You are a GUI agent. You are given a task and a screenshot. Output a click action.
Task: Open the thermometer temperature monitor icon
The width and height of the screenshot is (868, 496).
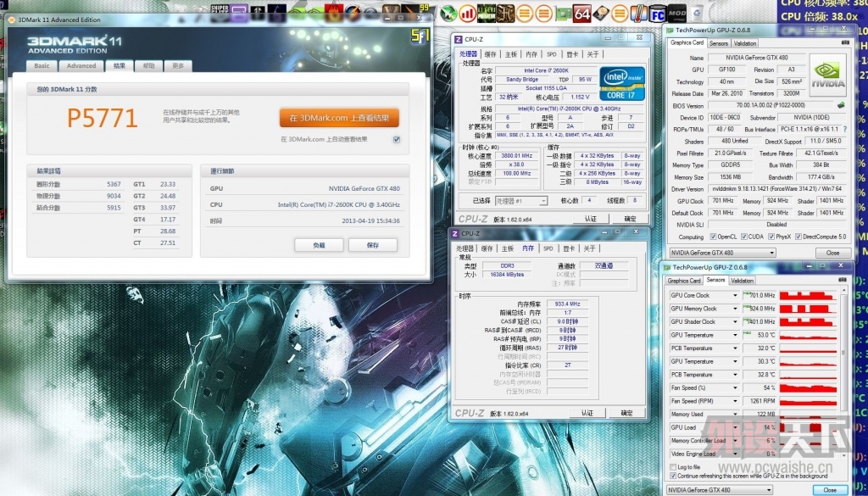click(x=638, y=14)
